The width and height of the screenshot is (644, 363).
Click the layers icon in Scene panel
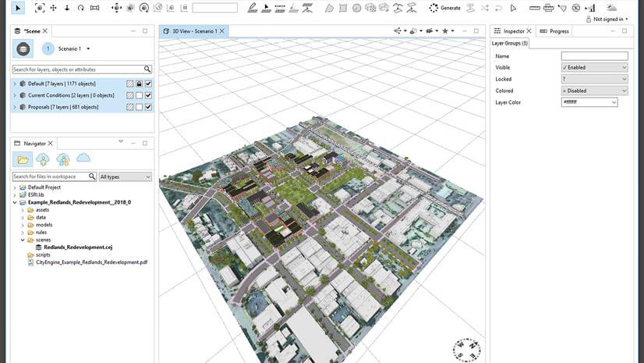click(x=23, y=48)
